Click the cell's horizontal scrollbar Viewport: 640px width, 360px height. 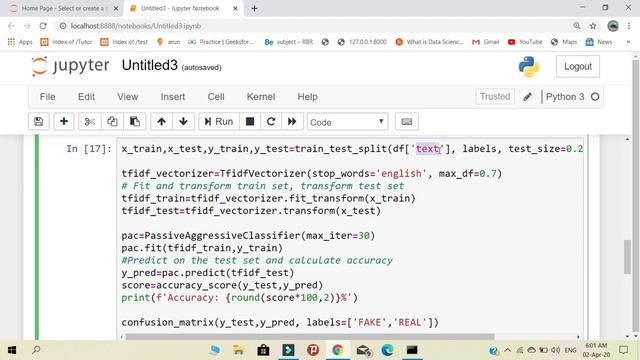[310, 337]
